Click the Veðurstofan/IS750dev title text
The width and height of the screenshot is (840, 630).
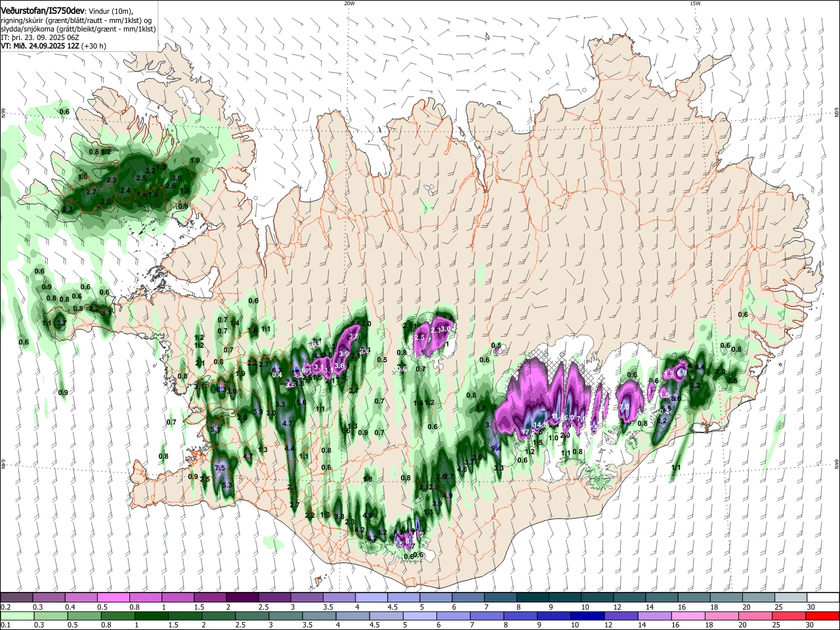tap(43, 10)
